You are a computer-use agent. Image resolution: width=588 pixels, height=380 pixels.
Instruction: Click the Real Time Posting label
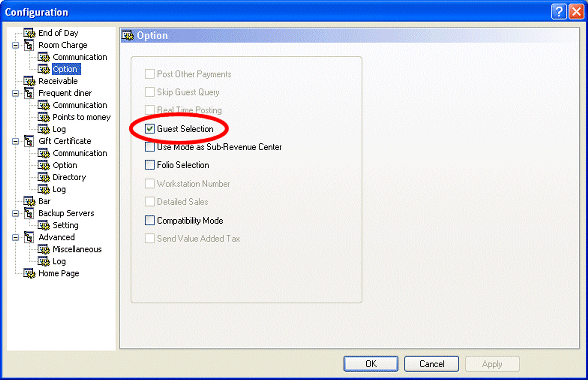click(x=189, y=110)
